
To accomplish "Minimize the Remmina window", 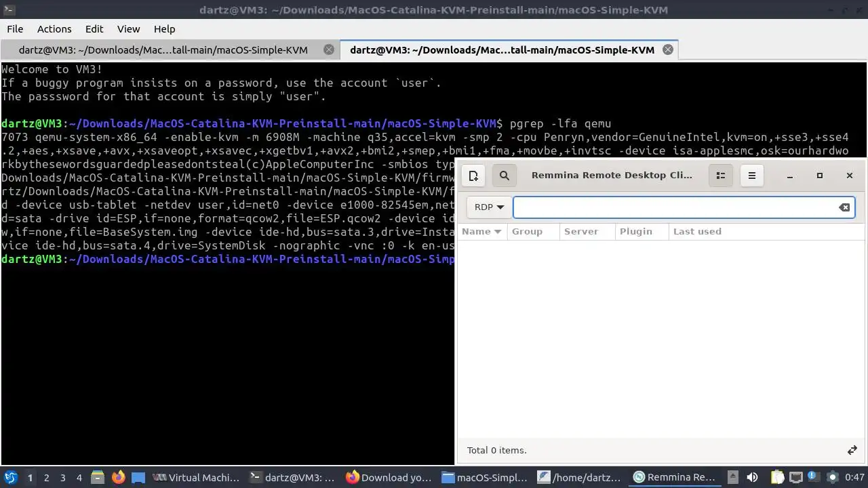I will [790, 176].
